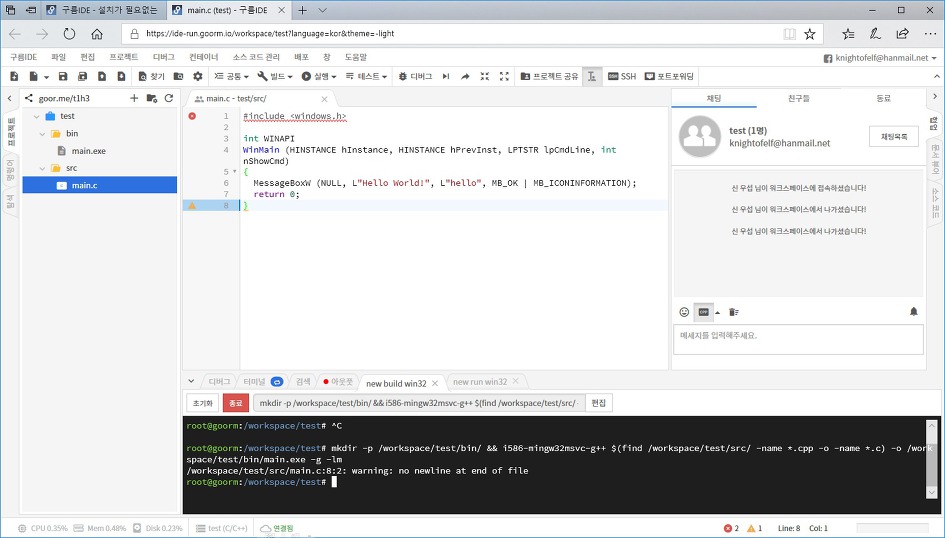Open settings via the gear icon

click(x=198, y=77)
